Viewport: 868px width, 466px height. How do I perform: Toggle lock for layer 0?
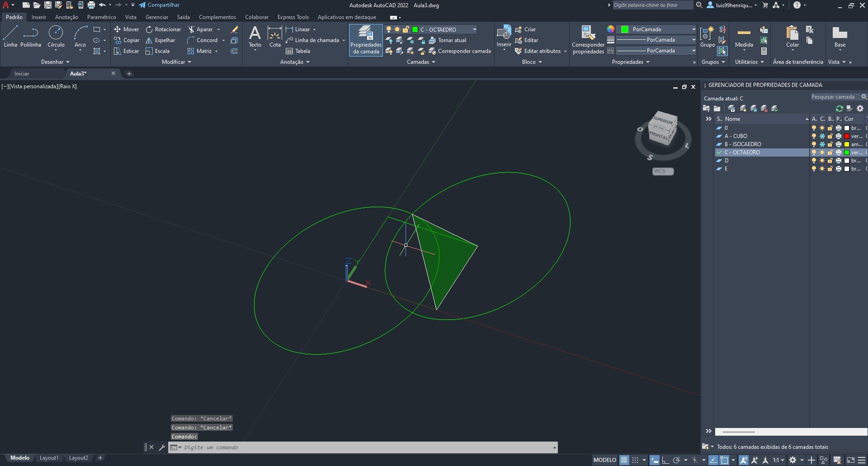(830, 128)
